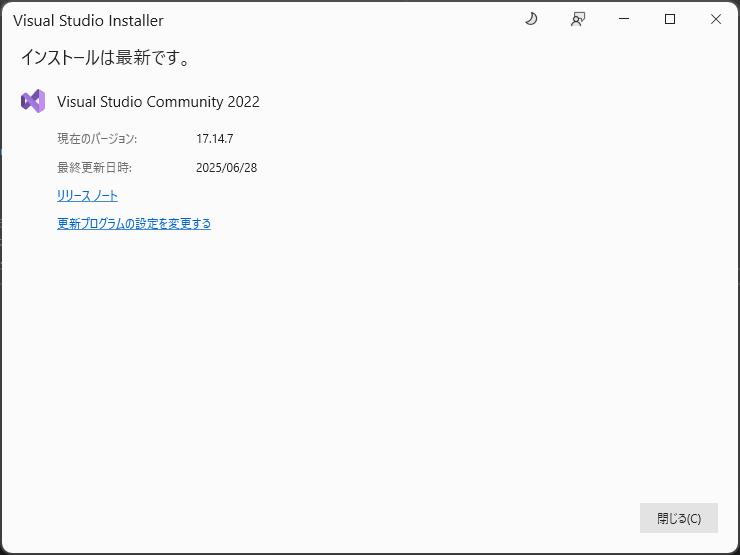
Task: Open 更新プログラムの設定を変更する link
Action: [x=134, y=223]
